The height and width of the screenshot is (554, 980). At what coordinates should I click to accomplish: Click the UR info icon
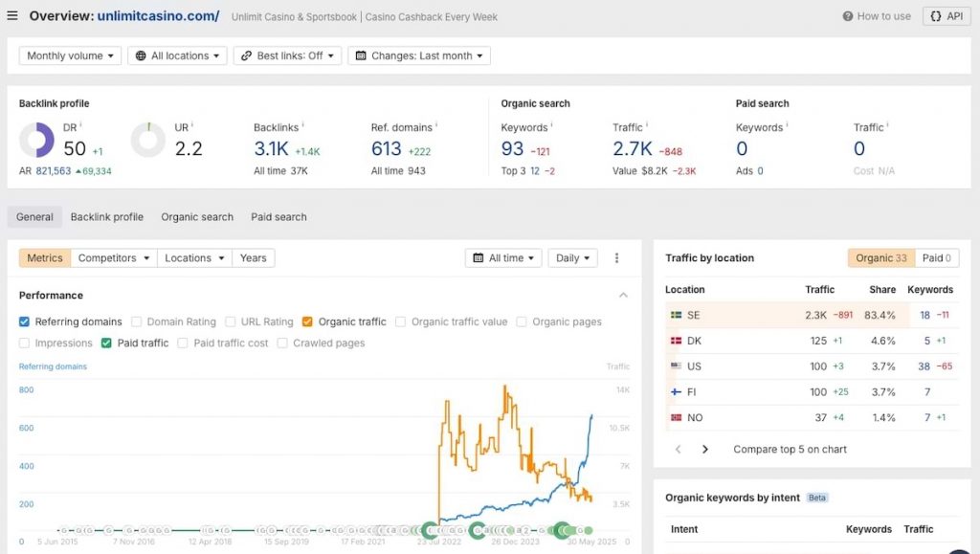192,125
